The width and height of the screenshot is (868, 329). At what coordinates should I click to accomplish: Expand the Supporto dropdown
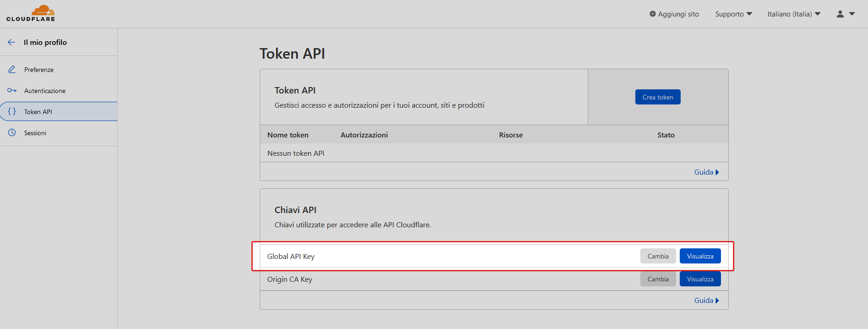[x=734, y=14]
